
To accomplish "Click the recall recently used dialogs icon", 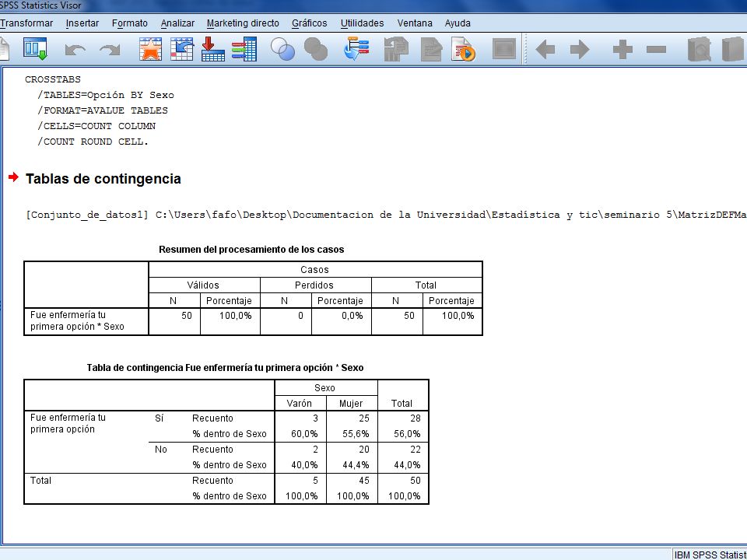I will [x=36, y=49].
